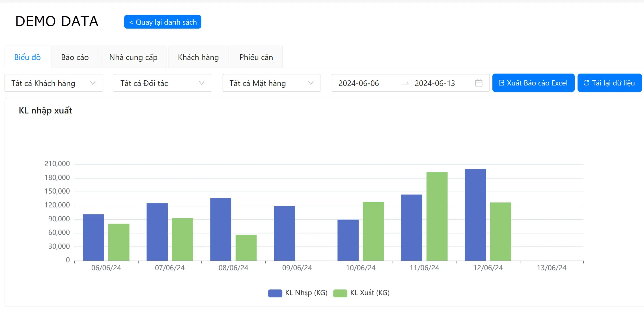Screen dimensions: 644x309
Task: Click the chevron on Tất cả Mặt hàng
Action: (310, 83)
